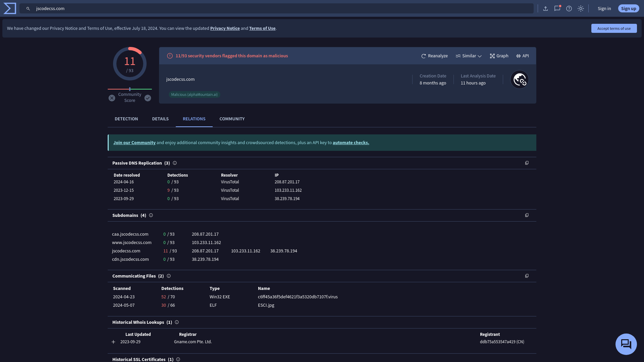Viewport: 644px width, 362px height.
Task: Open subdomain www.jscodecss.com
Action: pyautogui.click(x=132, y=243)
